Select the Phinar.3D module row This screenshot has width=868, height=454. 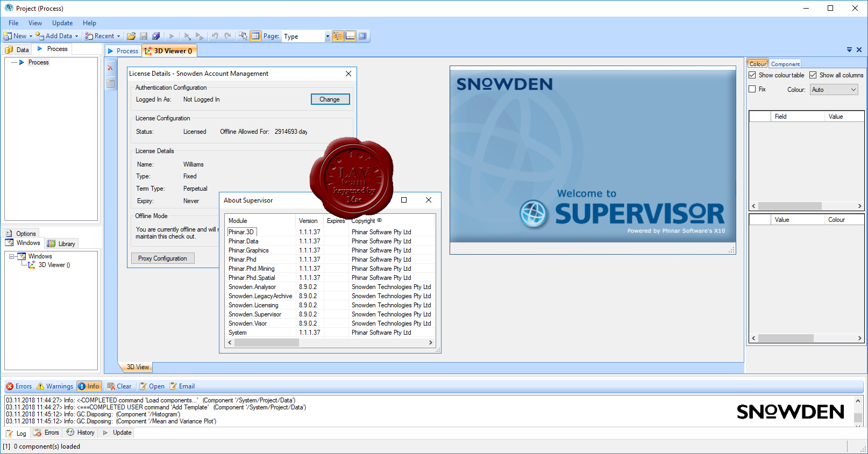click(x=331, y=232)
